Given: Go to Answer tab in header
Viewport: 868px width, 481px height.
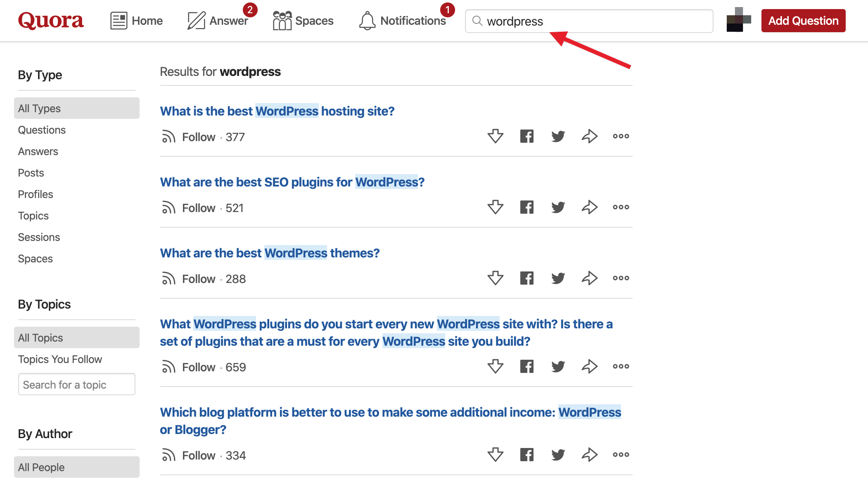Looking at the screenshot, I should [x=218, y=21].
